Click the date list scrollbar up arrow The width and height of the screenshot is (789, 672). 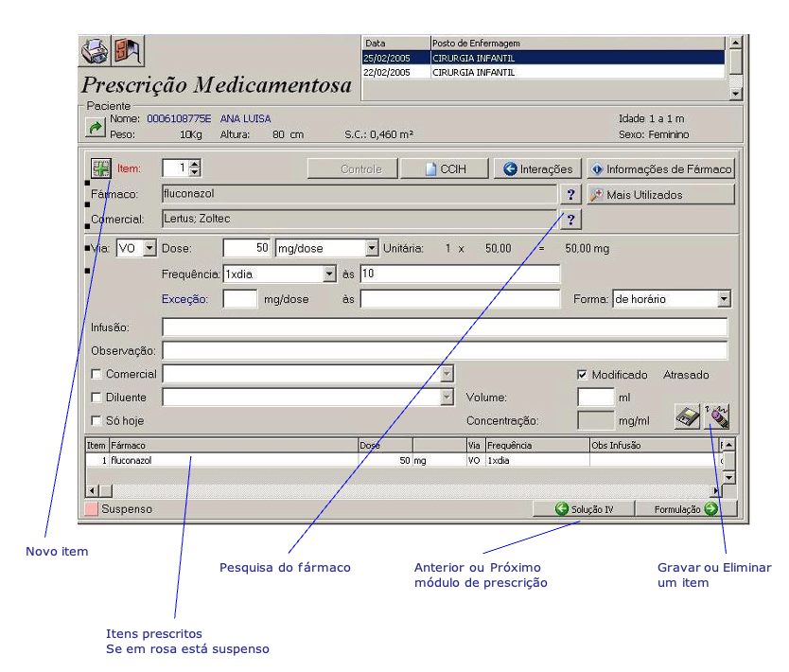click(x=736, y=43)
